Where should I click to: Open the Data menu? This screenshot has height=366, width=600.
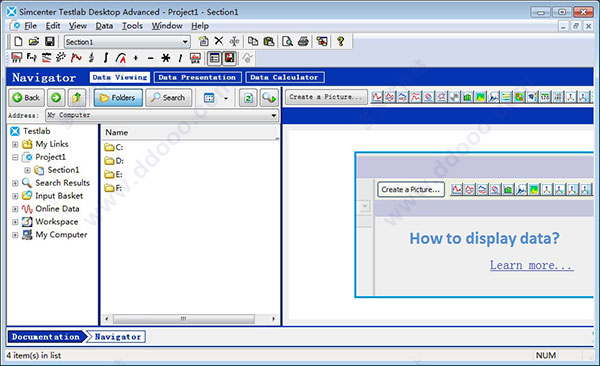click(104, 26)
